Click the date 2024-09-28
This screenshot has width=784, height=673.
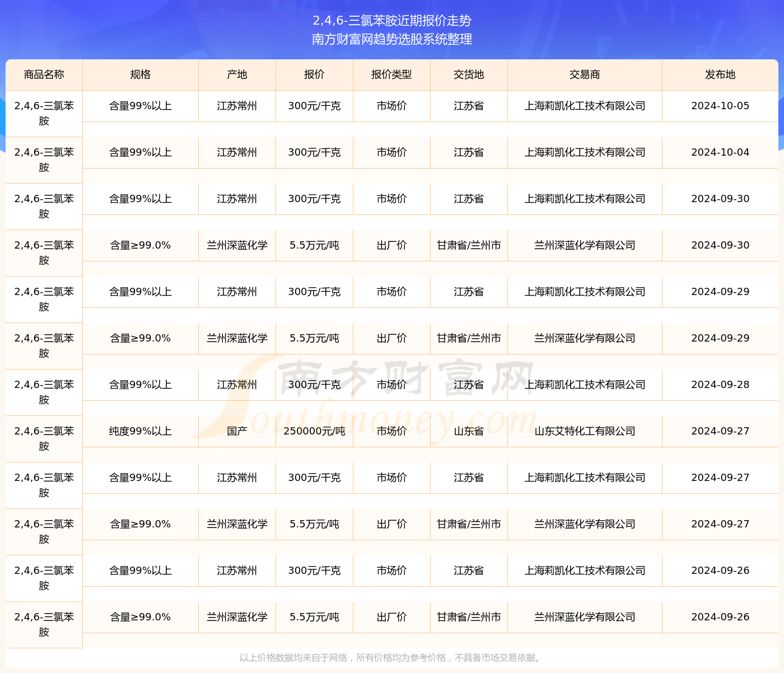pos(721,385)
